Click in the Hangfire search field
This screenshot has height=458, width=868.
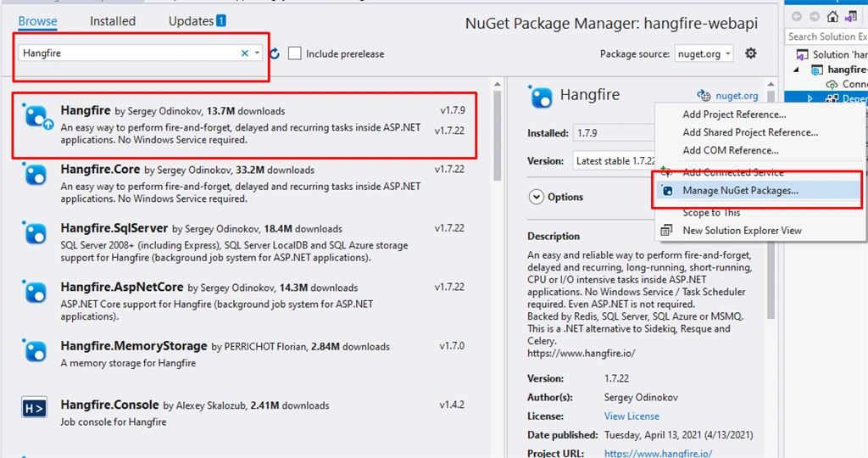pos(130,53)
